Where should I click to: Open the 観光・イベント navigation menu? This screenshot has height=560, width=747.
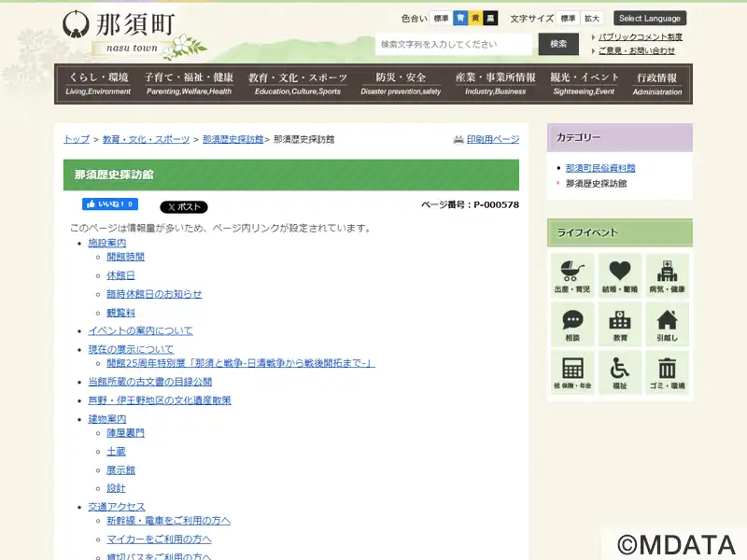pyautogui.click(x=585, y=84)
